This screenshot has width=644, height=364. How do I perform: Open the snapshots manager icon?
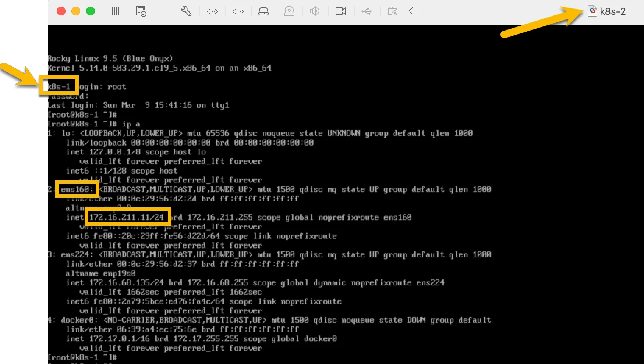point(141,11)
